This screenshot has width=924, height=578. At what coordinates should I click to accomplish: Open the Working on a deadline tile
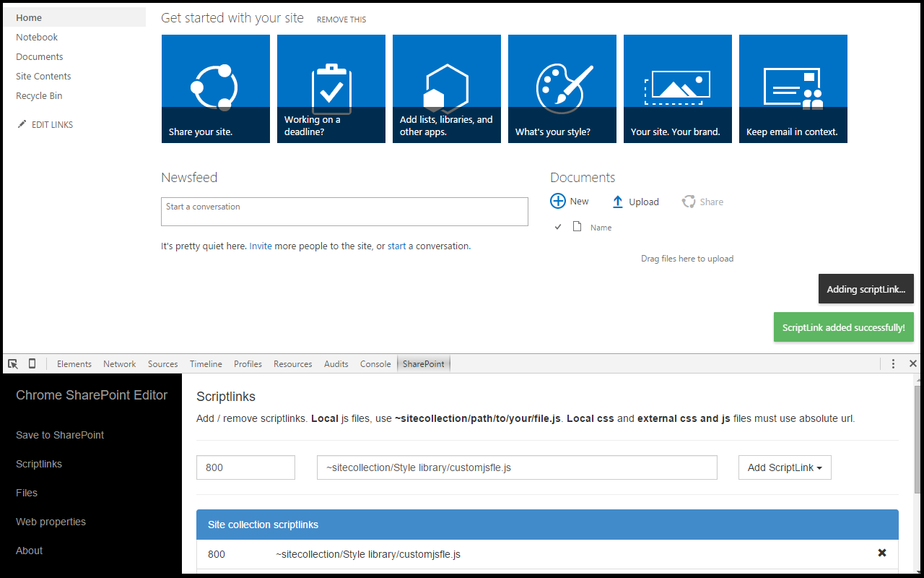(331, 89)
